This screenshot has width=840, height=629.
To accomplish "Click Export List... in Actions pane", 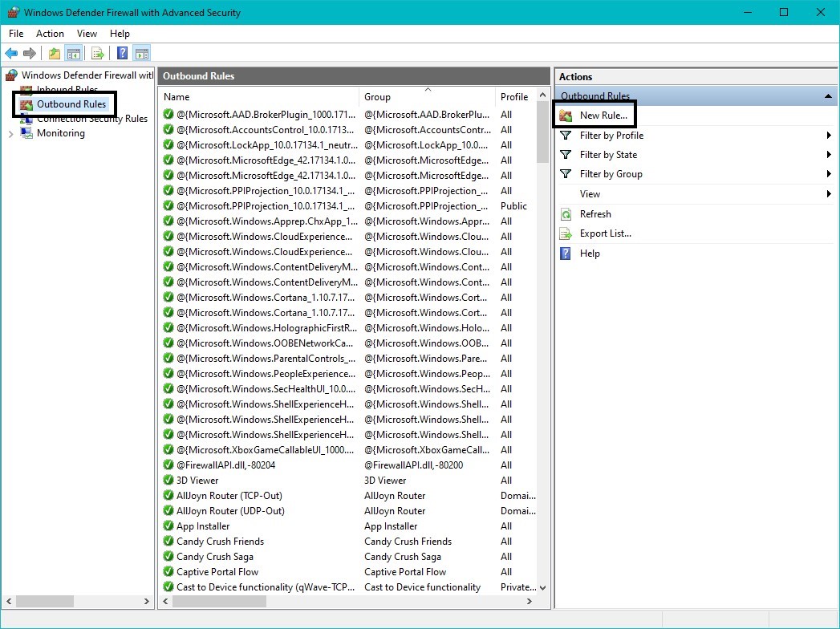I will coord(606,233).
